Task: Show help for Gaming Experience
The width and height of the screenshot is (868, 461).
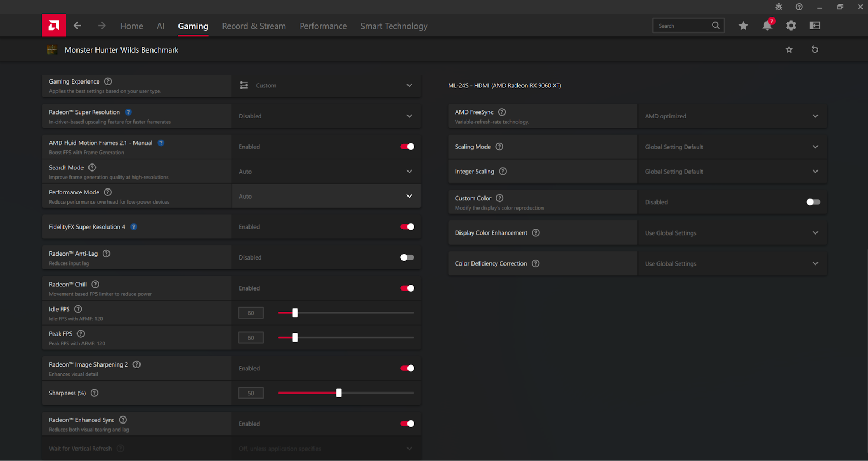Action: [x=108, y=81]
